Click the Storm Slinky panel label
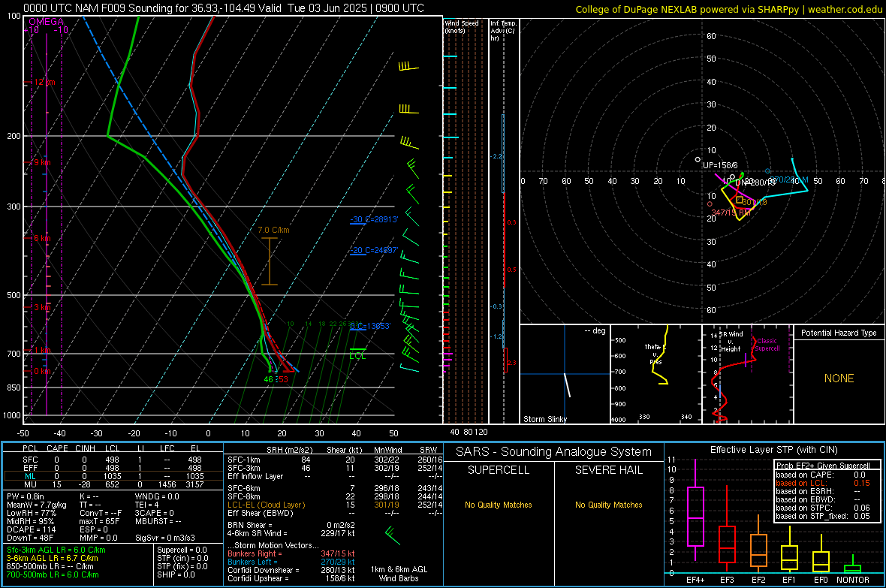The height and width of the screenshot is (588, 886). [x=544, y=419]
